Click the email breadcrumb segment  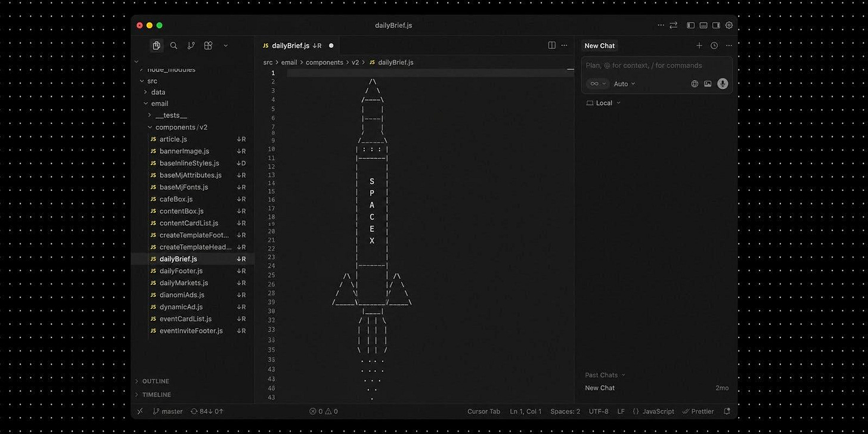click(289, 62)
